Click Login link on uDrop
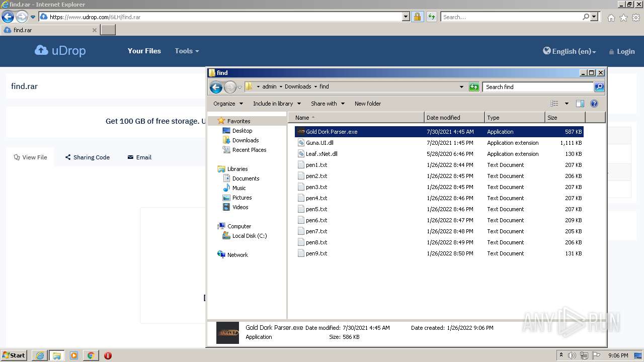The height and width of the screenshot is (362, 644). pyautogui.click(x=622, y=51)
